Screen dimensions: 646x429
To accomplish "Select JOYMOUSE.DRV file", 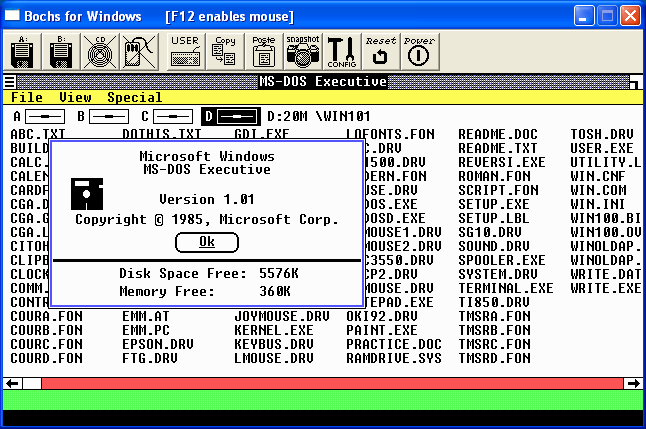I will (282, 316).
